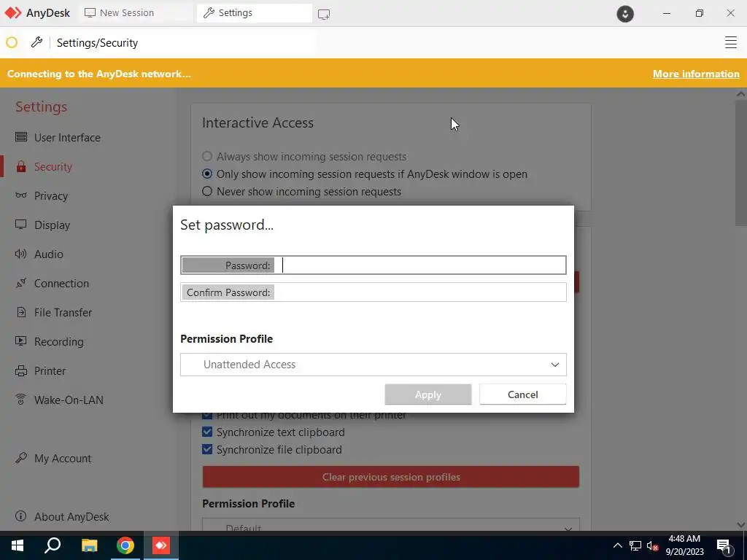The height and width of the screenshot is (560, 747).
Task: Click the User Interface sidebar icon
Action: tap(21, 137)
